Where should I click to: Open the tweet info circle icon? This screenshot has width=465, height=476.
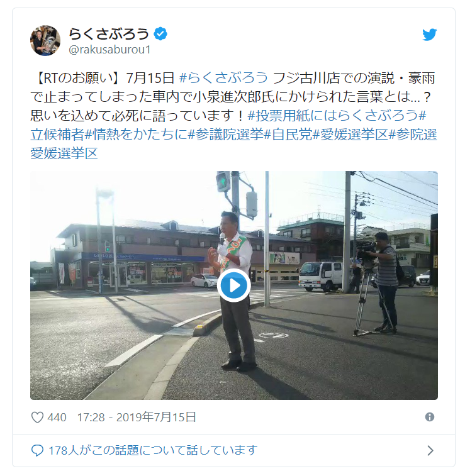coord(430,417)
